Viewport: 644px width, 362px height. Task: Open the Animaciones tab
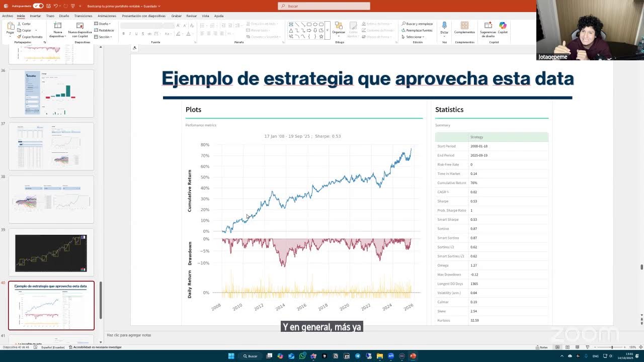coord(107,16)
